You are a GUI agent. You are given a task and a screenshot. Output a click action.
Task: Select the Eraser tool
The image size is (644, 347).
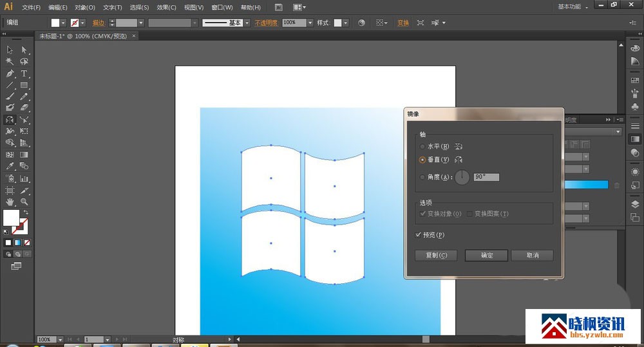click(24, 108)
